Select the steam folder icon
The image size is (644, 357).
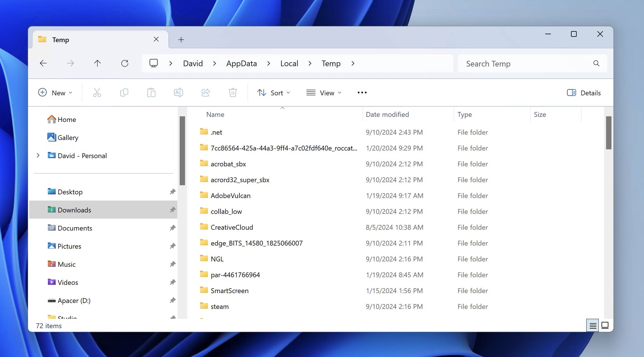click(204, 306)
